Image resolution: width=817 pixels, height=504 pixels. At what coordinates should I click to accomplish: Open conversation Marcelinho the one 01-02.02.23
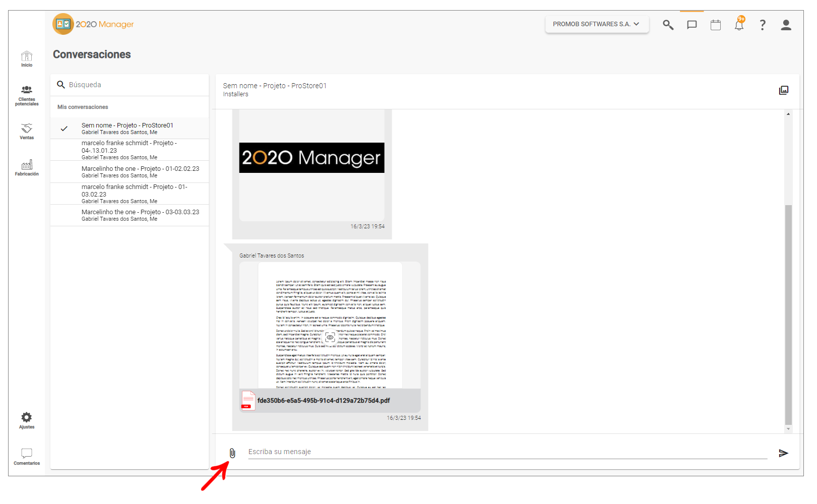tap(130, 172)
